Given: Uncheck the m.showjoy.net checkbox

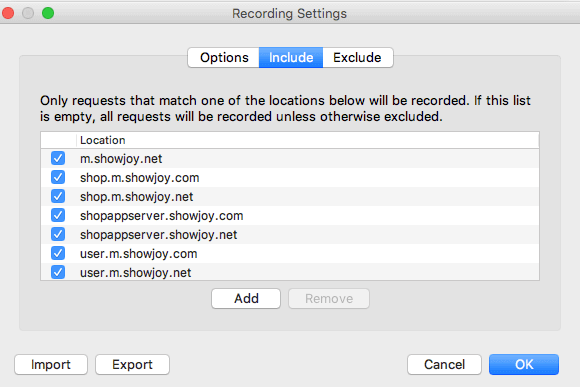Looking at the screenshot, I should 58,158.
